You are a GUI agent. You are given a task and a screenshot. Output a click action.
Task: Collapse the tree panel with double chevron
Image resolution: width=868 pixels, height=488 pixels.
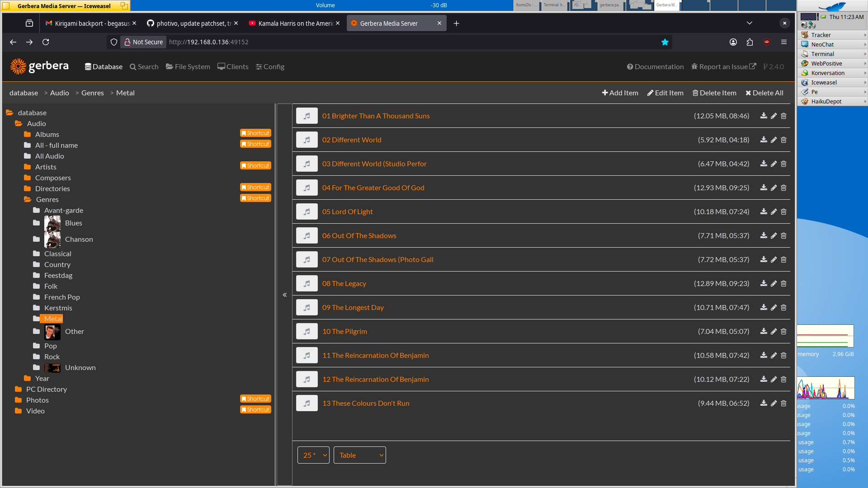coord(285,295)
